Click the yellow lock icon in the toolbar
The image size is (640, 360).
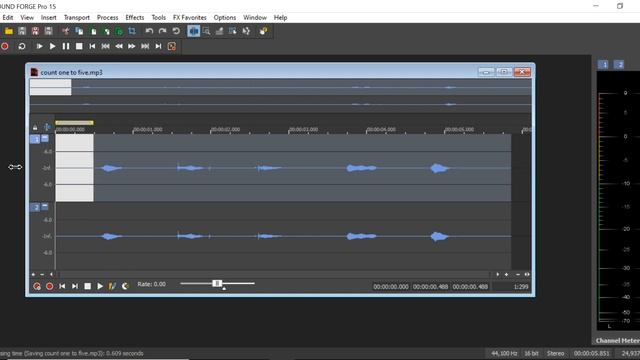(263, 31)
